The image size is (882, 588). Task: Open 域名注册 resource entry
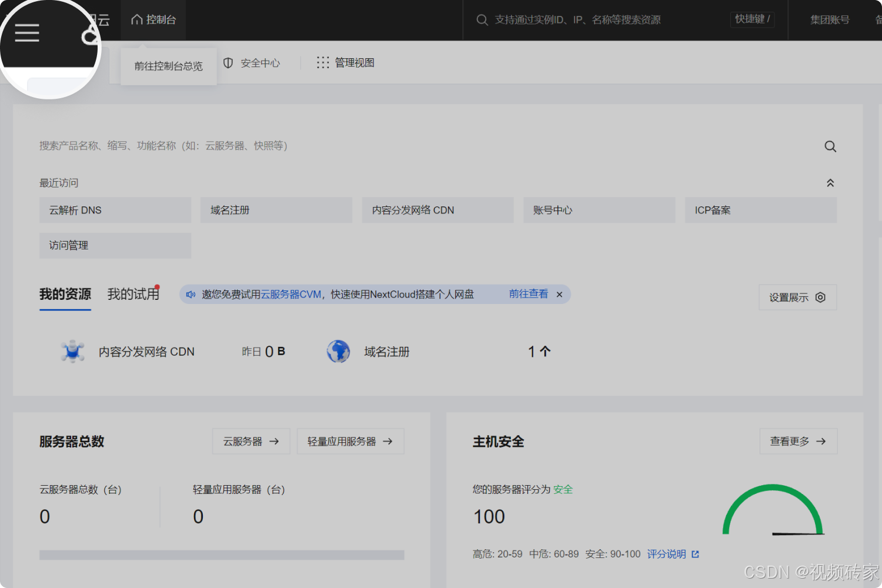(387, 352)
